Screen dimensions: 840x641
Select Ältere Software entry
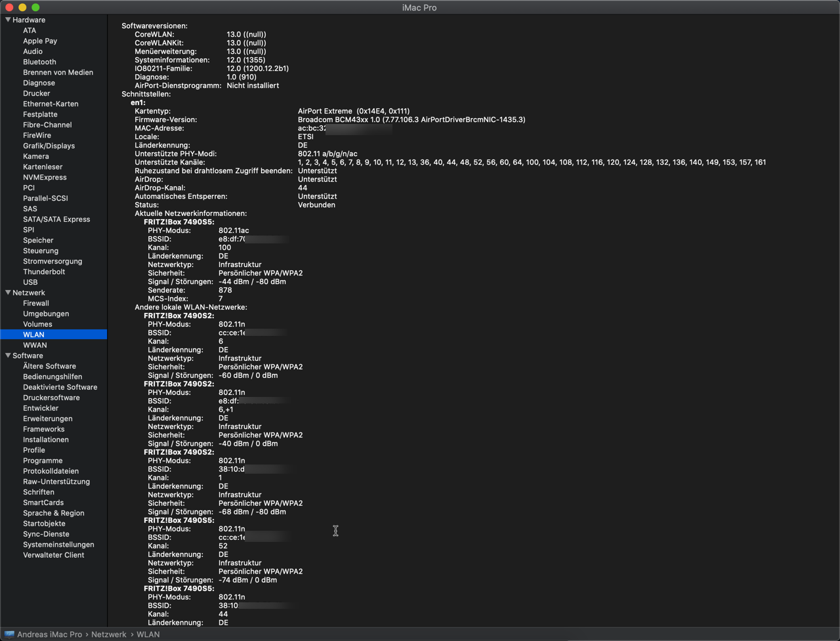(49, 366)
